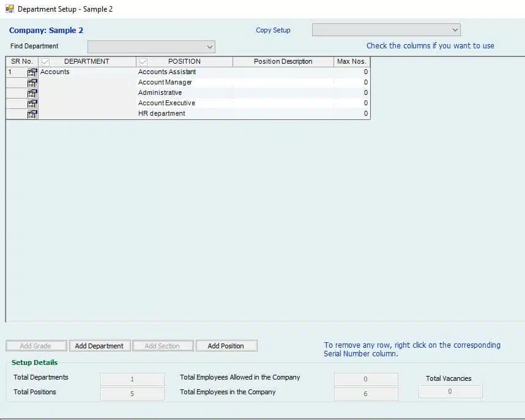Click Max Nos. value for Administrative row
This screenshot has width=525, height=420.
pos(352,93)
